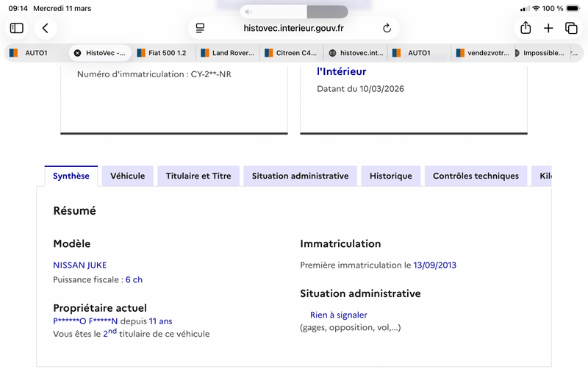Tap the Share icon
This screenshot has width=588, height=386.
pos(526,28)
